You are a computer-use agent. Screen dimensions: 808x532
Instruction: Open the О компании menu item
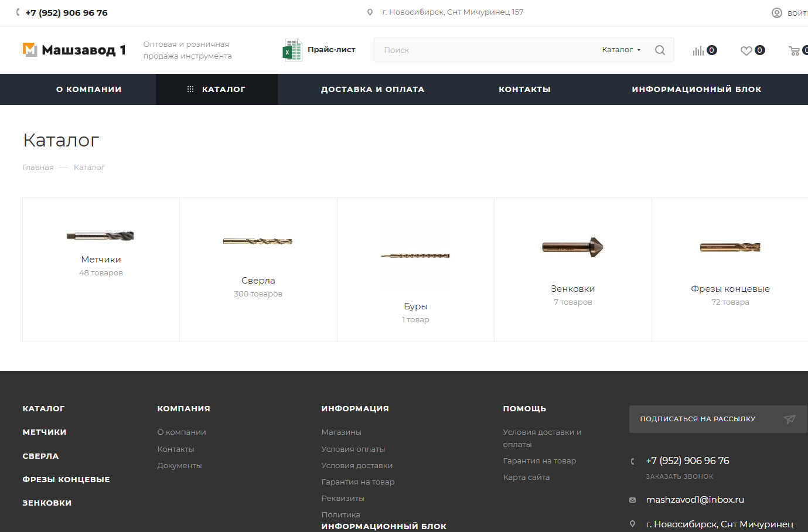pos(89,90)
